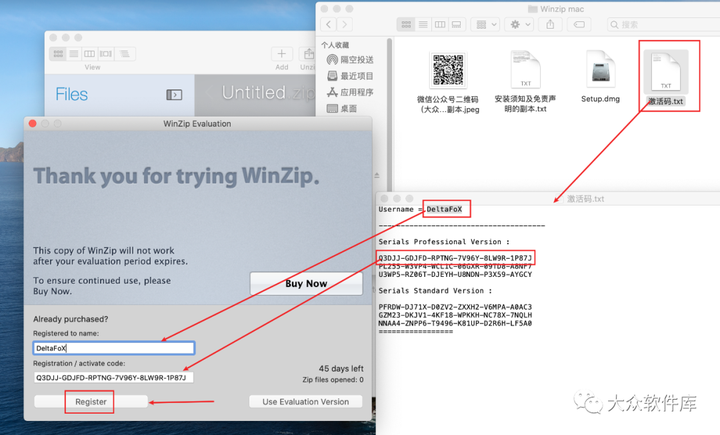Click Finder edit tags icon
Screen dimensions: 720x435
tap(579, 24)
